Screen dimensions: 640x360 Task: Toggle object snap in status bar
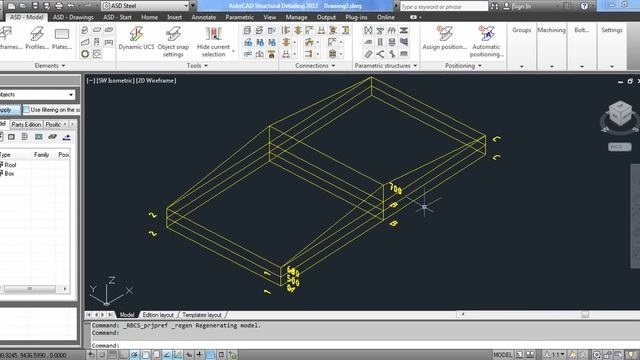coord(145,355)
